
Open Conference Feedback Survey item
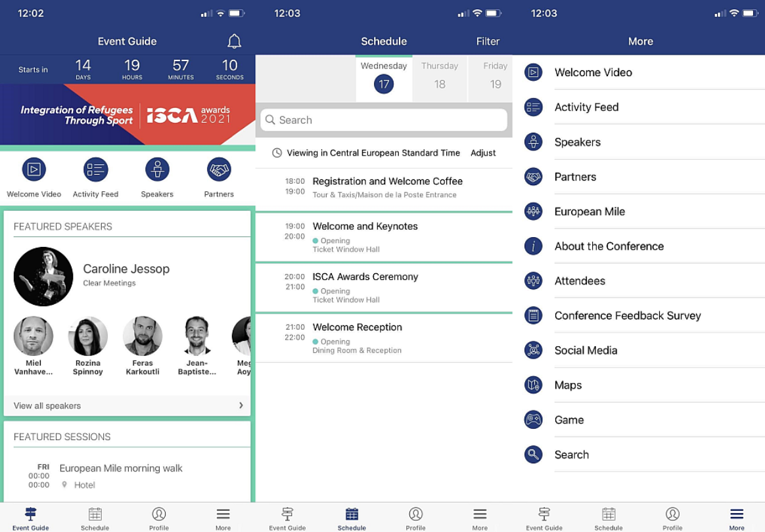(x=627, y=315)
